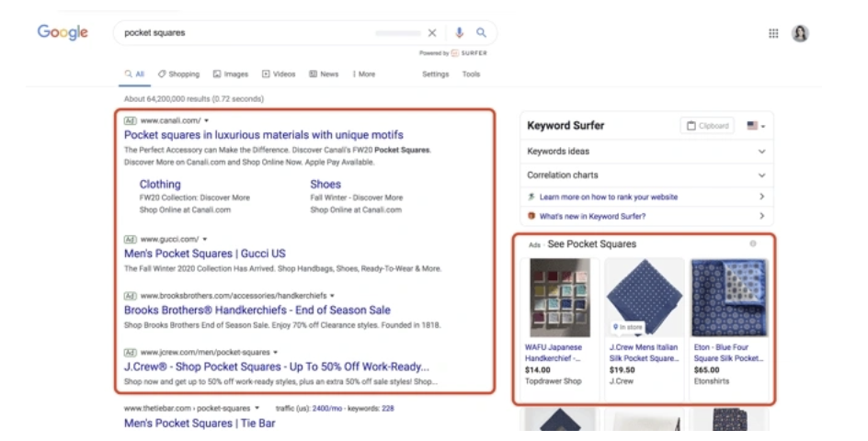Open the US flag country dropdown
Screen dimensions: 868x441
click(756, 126)
